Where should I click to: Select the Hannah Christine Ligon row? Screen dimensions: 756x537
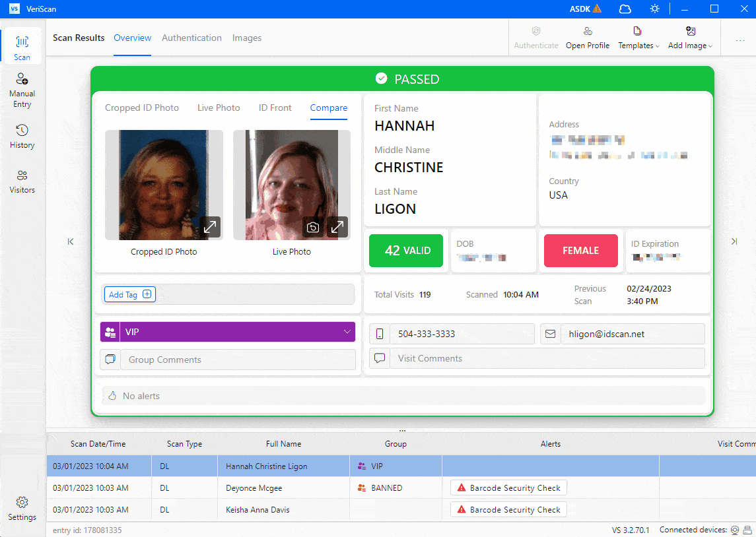[401, 466]
